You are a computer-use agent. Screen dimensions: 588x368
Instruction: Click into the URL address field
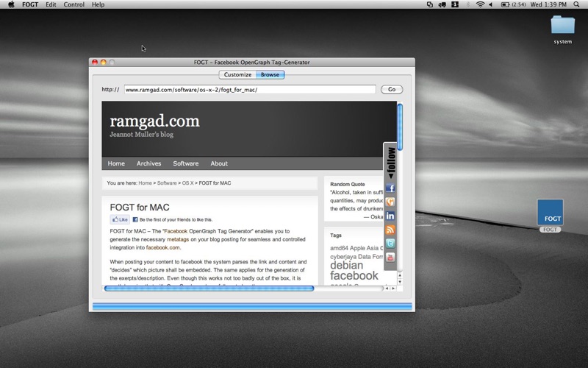(249, 90)
